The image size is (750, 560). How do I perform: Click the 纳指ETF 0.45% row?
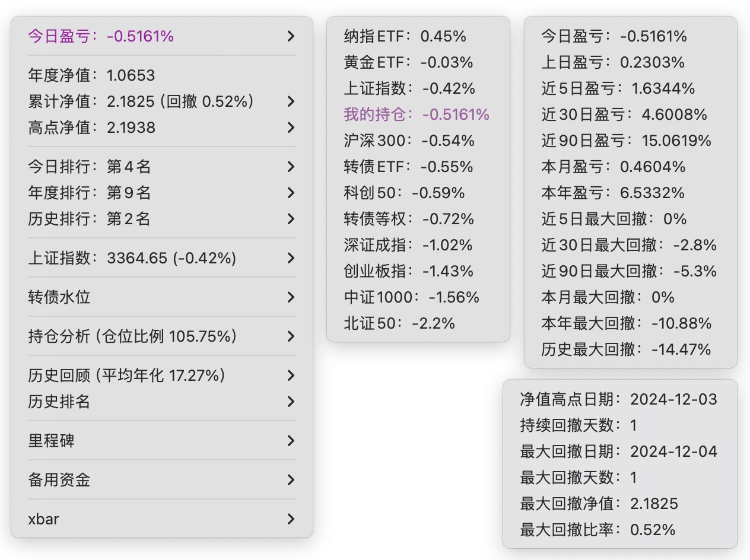(405, 36)
